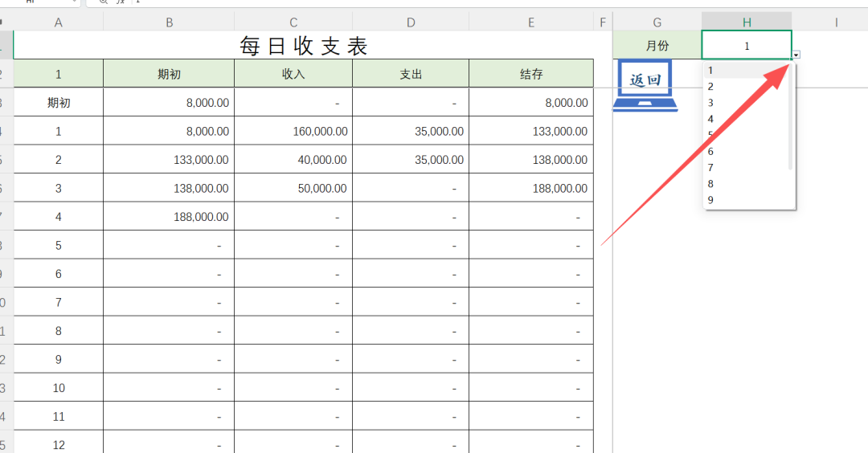
Task: Select 9 in the month dropdown list
Action: (x=710, y=200)
